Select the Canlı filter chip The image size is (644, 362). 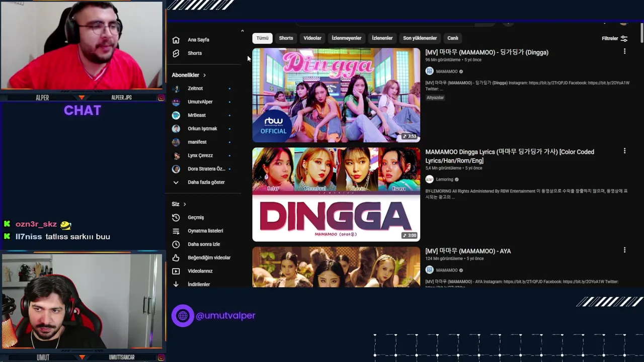click(453, 38)
